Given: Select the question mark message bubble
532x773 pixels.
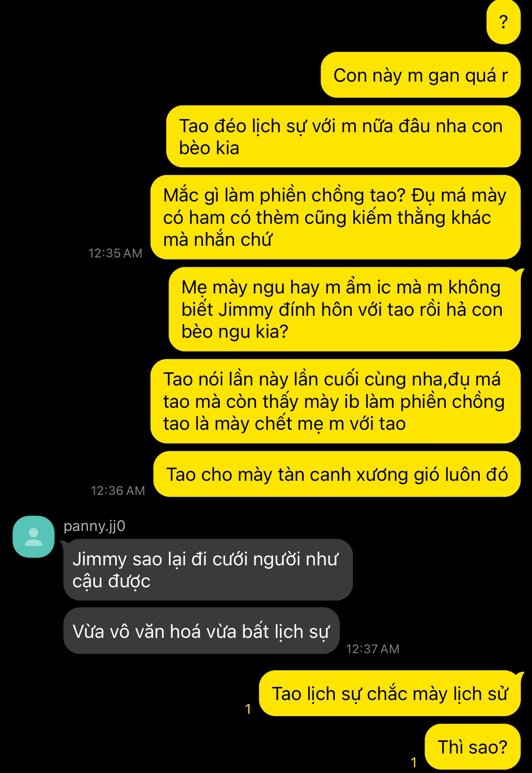Looking at the screenshot, I should (x=503, y=22).
